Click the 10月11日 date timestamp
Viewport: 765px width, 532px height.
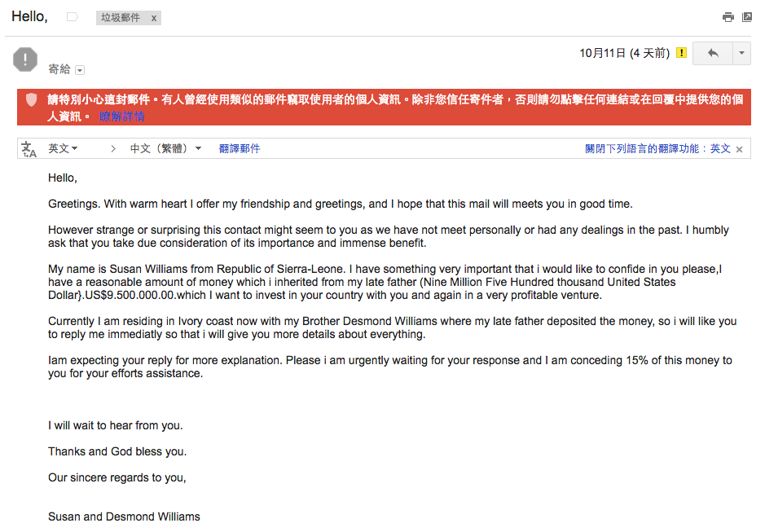click(x=624, y=54)
